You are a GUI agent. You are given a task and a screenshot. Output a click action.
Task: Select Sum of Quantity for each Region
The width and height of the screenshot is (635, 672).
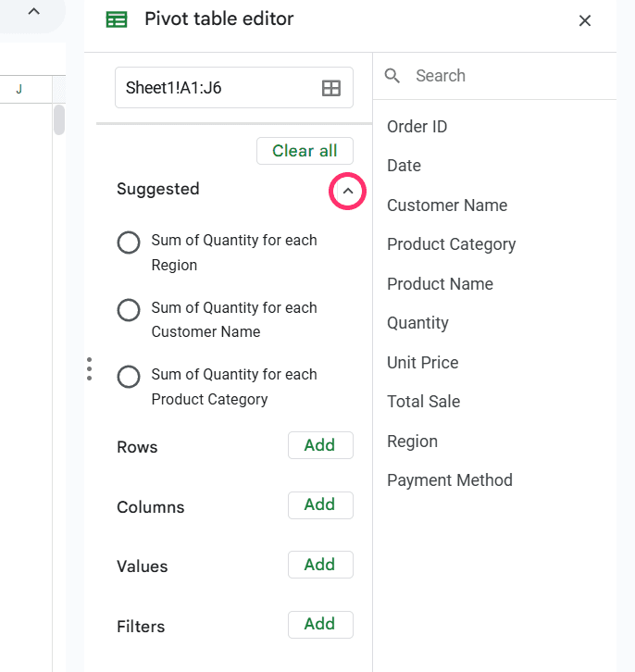click(128, 243)
